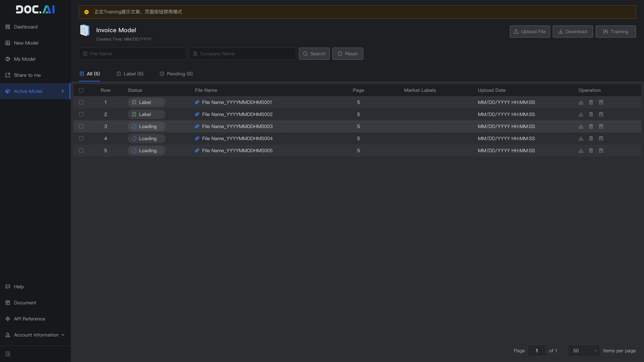644x362 pixels.
Task: Click the sidebar collapse icon at bottom
Action: [8, 354]
